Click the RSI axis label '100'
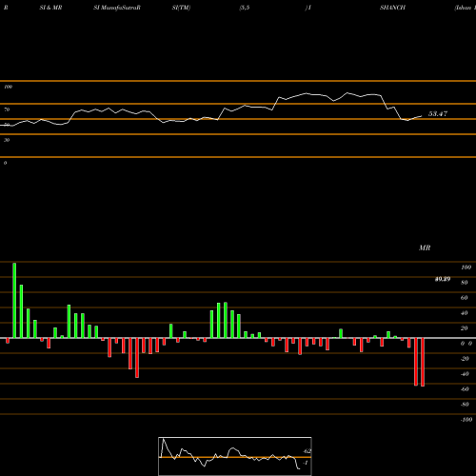Screen dimensions: 476x476 click(8, 87)
